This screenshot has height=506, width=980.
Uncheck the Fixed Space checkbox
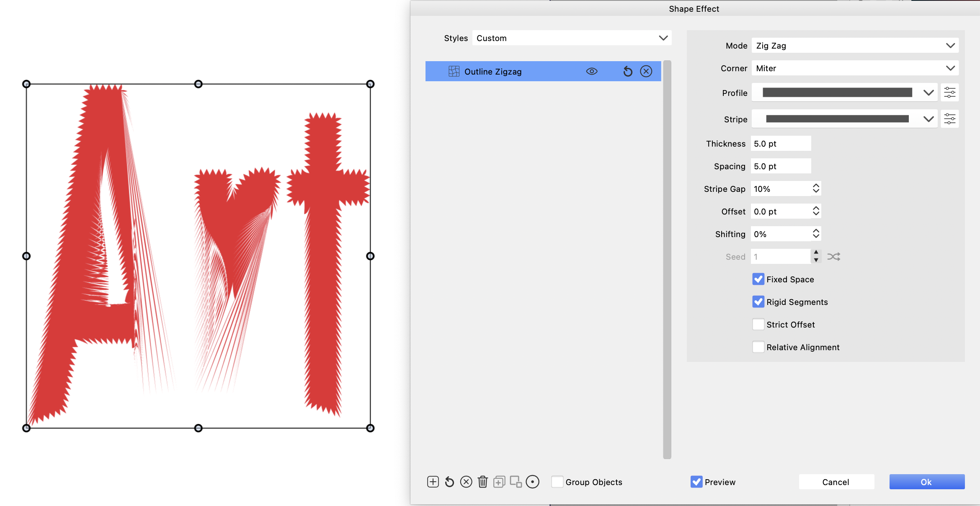point(758,279)
